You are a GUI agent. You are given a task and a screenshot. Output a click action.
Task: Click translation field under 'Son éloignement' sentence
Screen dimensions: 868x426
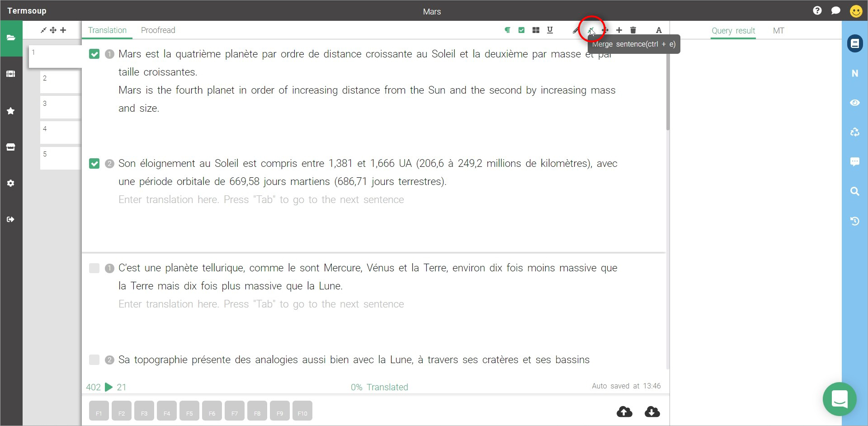coord(368,200)
